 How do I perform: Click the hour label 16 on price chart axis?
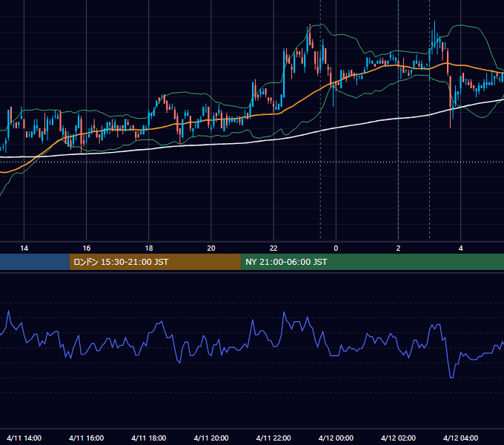tap(87, 248)
